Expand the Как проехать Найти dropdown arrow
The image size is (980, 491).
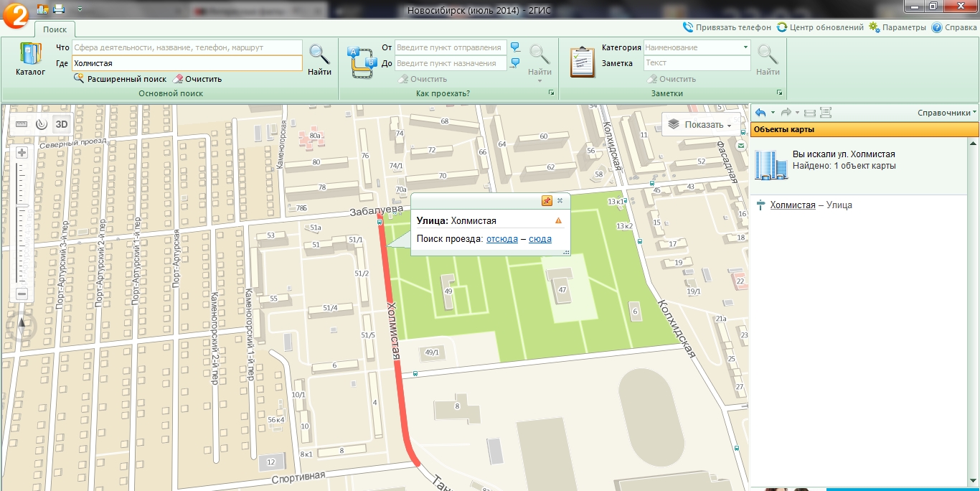pos(540,80)
